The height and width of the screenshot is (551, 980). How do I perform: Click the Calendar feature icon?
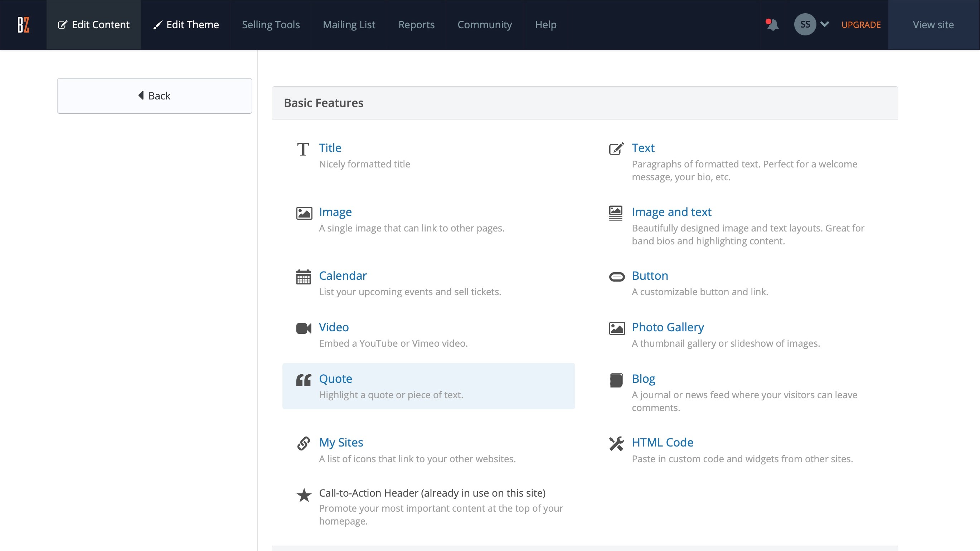[x=303, y=277]
